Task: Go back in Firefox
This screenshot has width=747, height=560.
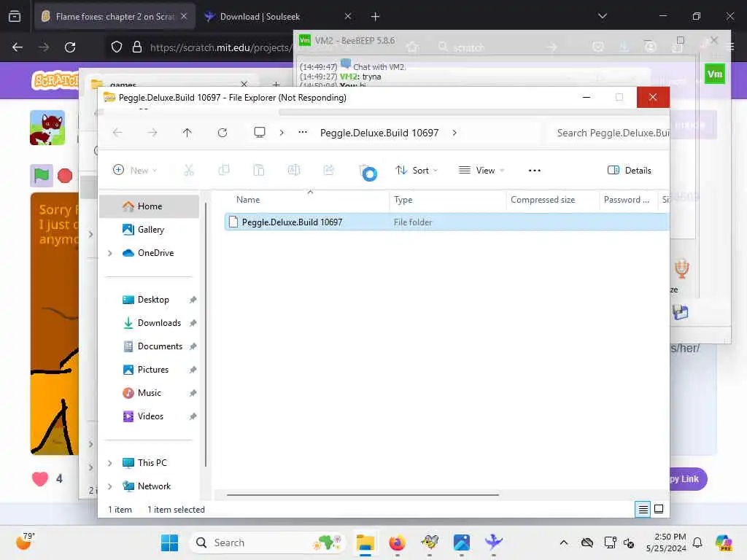Action: coord(18,47)
